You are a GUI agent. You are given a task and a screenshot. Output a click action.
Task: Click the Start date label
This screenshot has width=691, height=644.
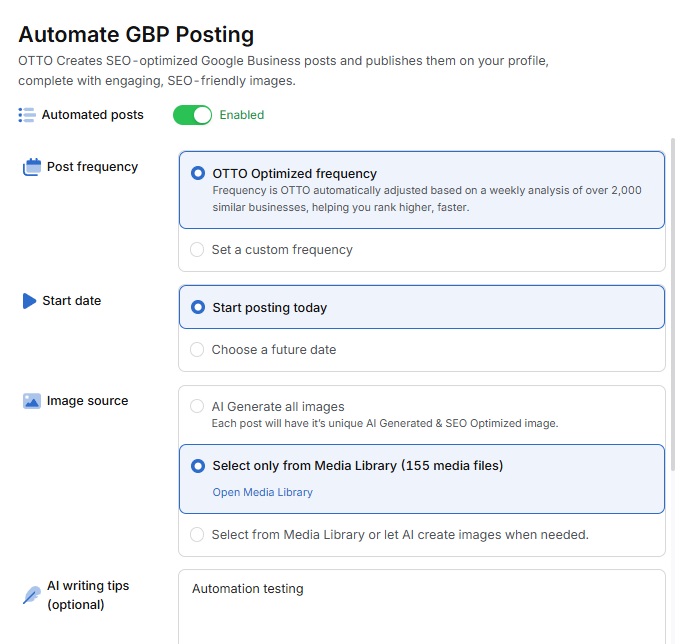point(72,301)
